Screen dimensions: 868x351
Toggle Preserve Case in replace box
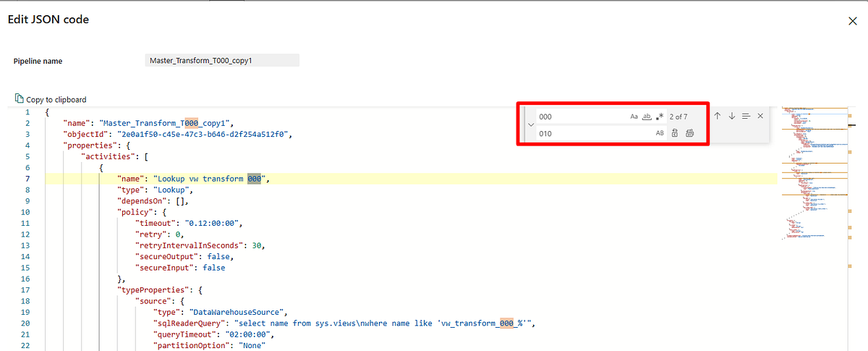660,133
